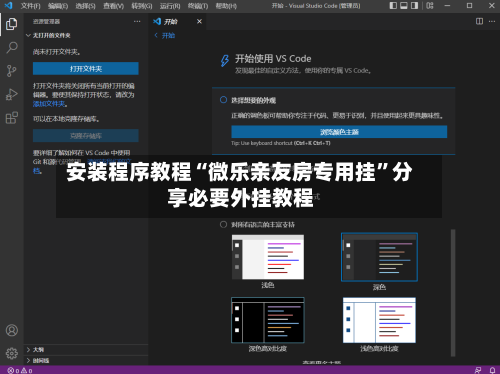Open the Source Control view
The width and height of the screenshot is (500, 374).
tap(11, 71)
